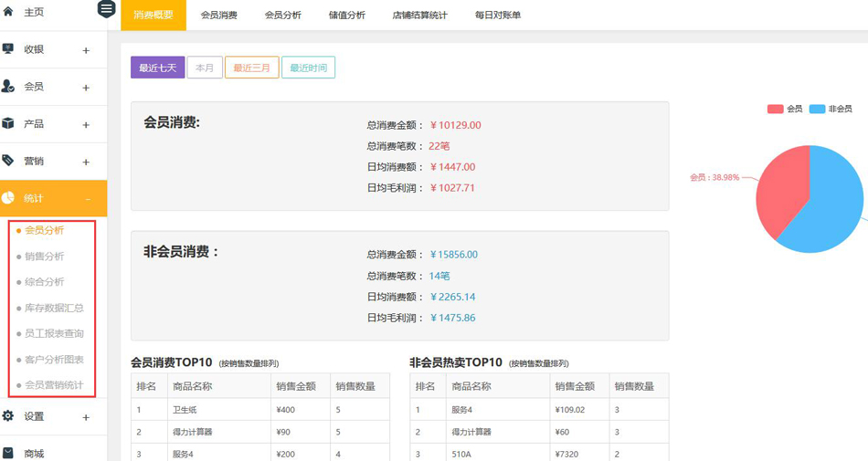Toggle the 会员 legend item in chart

[x=785, y=109]
